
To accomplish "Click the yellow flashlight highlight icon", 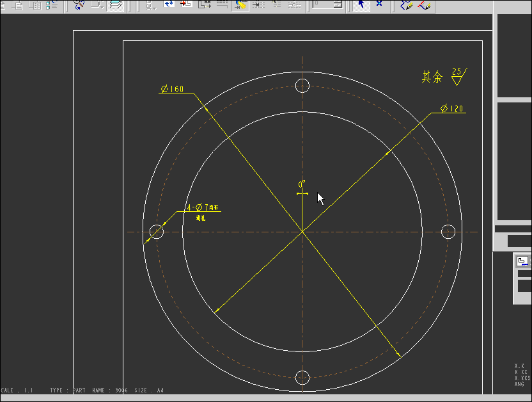I will pos(240,4).
